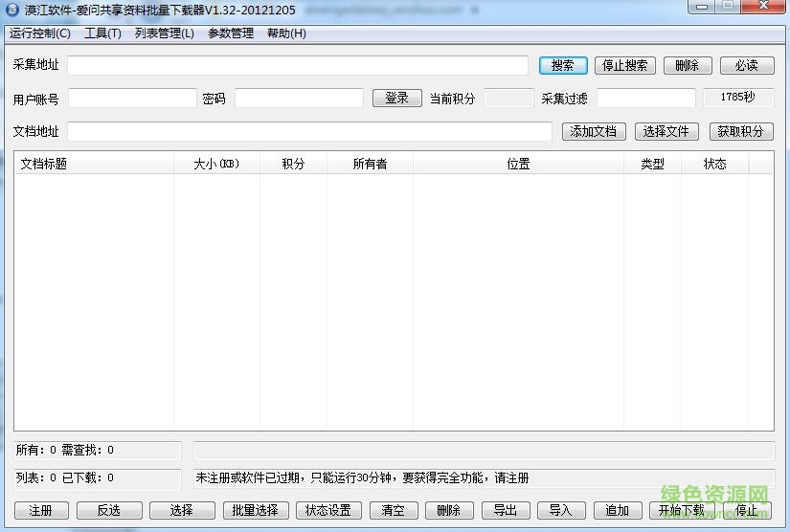
Task: Open the 列表管理(L) menu
Action: click(x=165, y=33)
